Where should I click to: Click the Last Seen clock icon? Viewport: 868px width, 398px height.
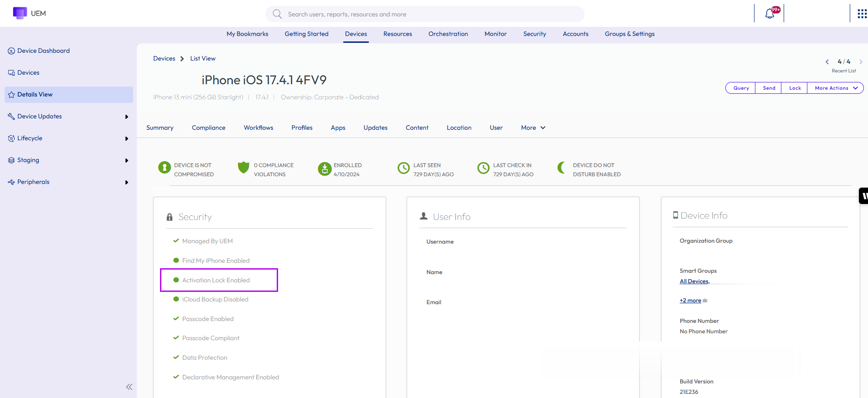(x=404, y=168)
